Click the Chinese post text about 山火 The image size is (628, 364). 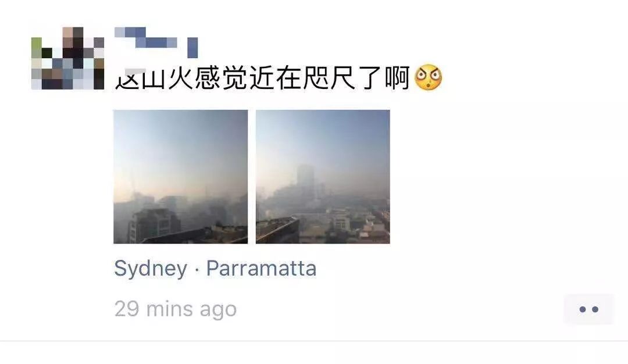coord(262,78)
